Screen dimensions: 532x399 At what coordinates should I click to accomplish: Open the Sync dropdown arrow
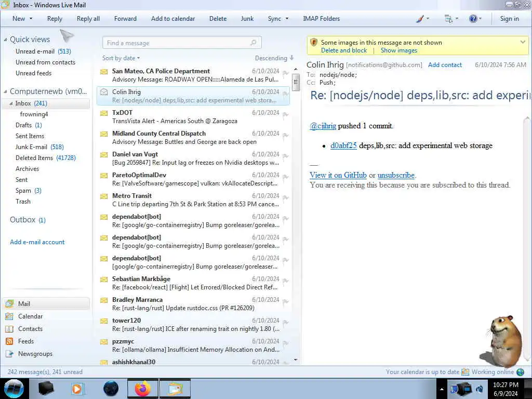287,19
